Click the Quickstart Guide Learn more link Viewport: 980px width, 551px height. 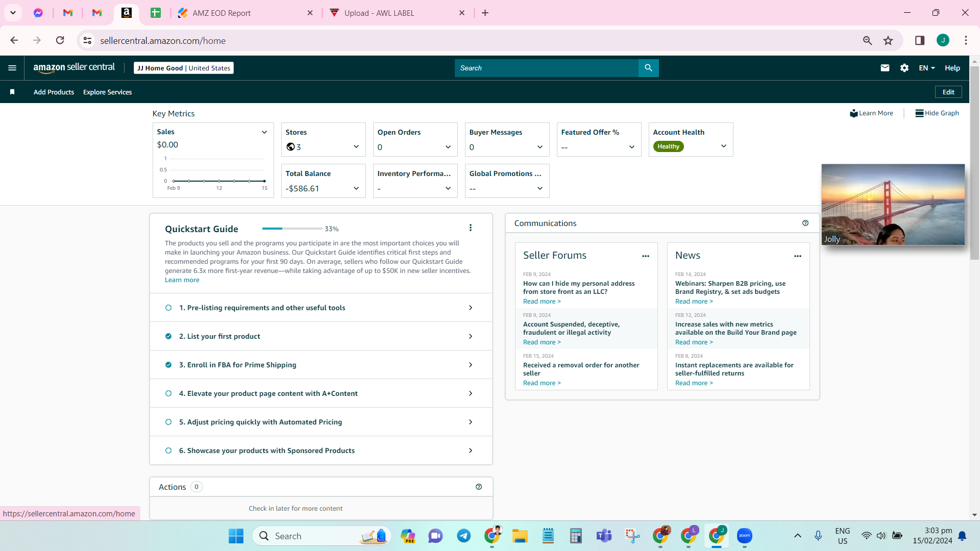coord(182,280)
